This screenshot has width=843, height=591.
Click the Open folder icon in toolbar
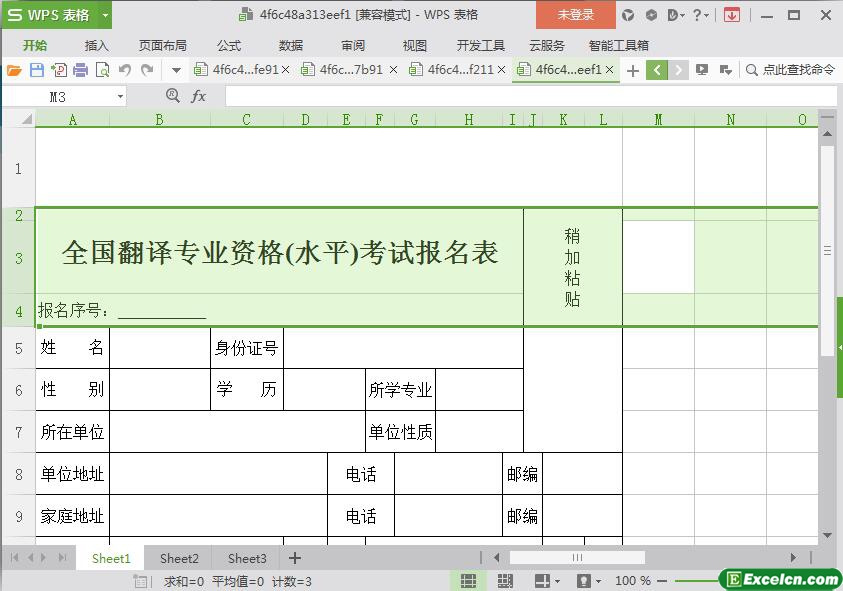15,70
